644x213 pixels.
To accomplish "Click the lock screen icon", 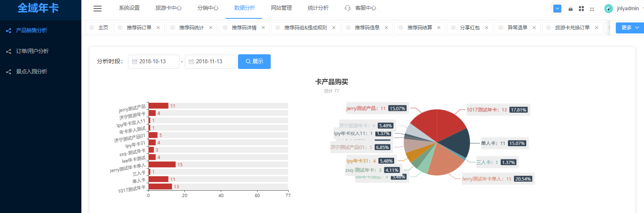I will coord(570,9).
